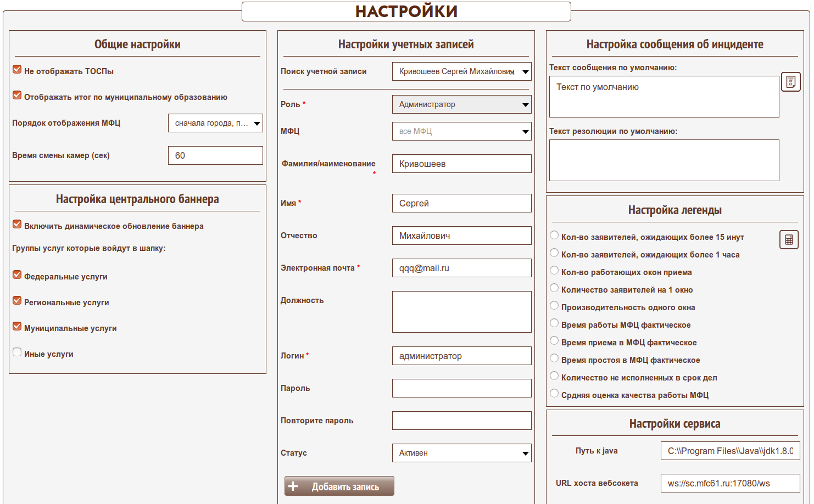Viewport: 814px width, 504px height.
Task: Focus the Путь к java text field
Action: (x=730, y=451)
